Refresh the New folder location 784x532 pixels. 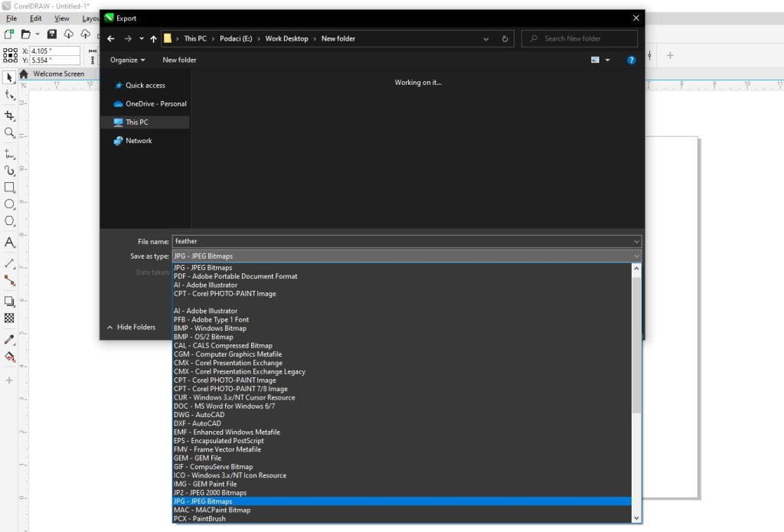[505, 39]
